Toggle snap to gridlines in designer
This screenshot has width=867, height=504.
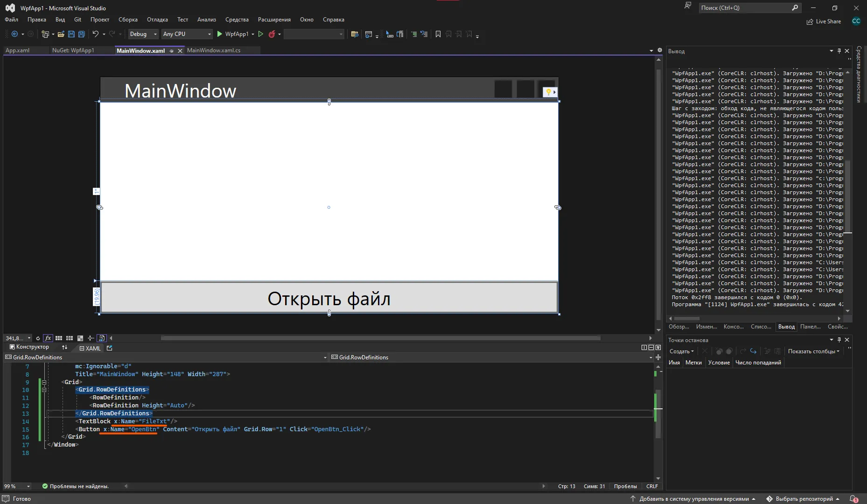pyautogui.click(x=70, y=338)
